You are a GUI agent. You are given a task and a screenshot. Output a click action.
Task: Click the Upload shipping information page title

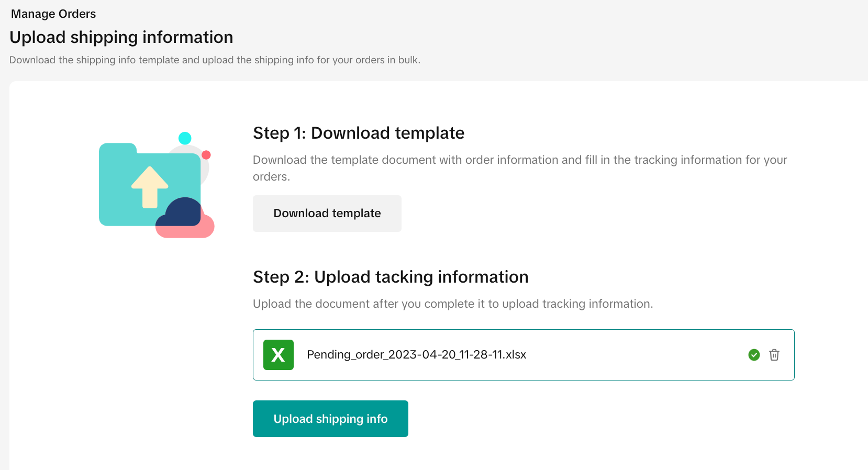coord(121,38)
